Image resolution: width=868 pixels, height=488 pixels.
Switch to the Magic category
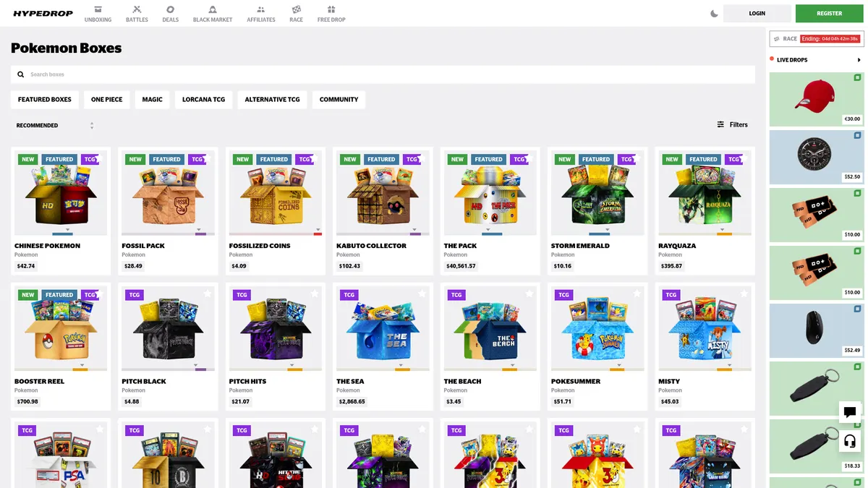pyautogui.click(x=152, y=100)
